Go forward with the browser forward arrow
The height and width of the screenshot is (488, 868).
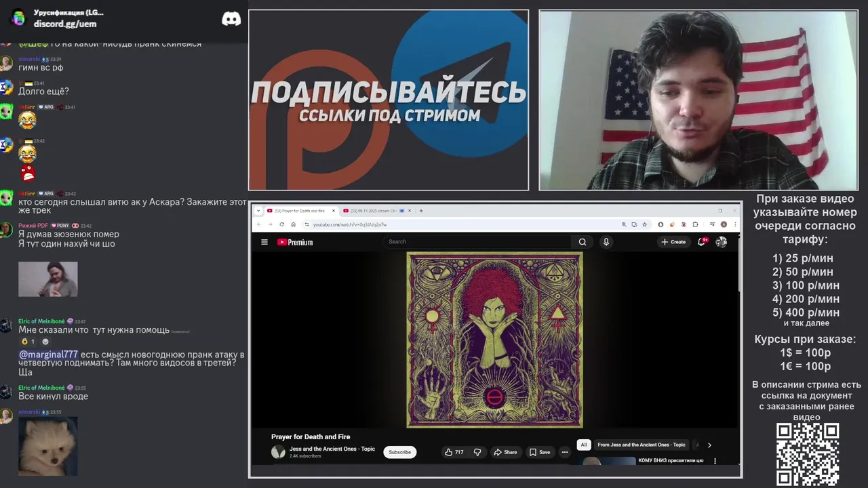[270, 224]
